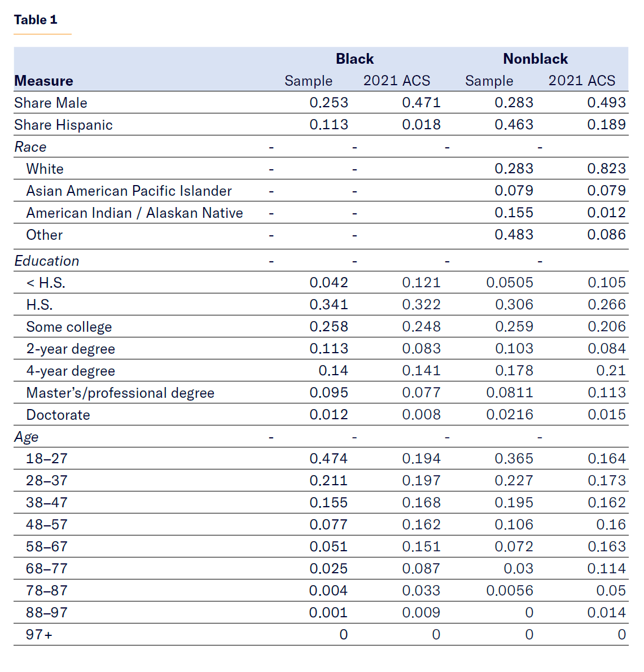644x672 pixels.
Task: Select the 0.0056 value in 78–87 row
Action: click(510, 590)
